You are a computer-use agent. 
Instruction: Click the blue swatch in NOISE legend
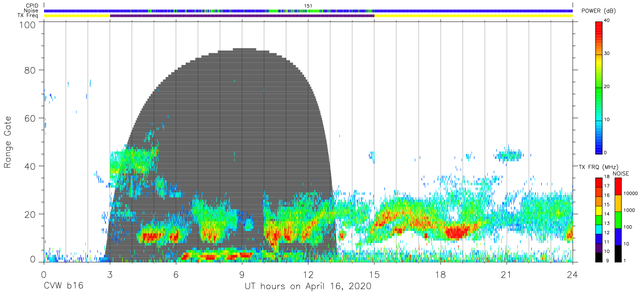click(618, 236)
